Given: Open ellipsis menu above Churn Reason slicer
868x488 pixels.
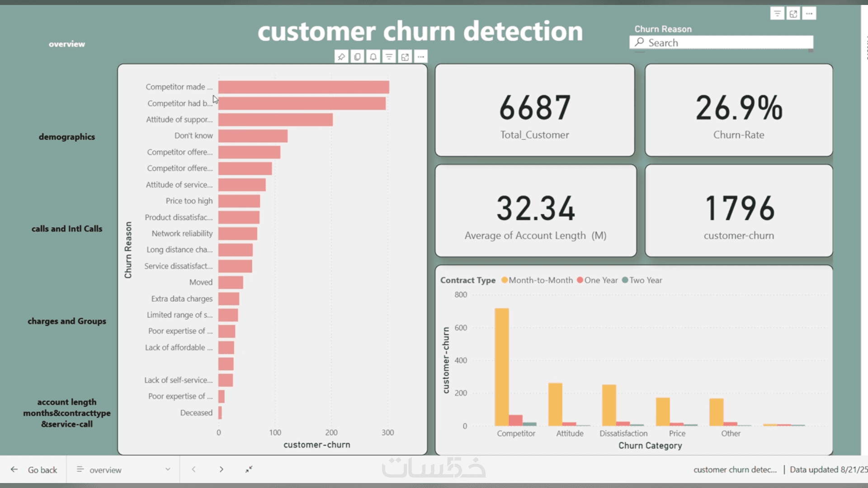Looking at the screenshot, I should (809, 14).
